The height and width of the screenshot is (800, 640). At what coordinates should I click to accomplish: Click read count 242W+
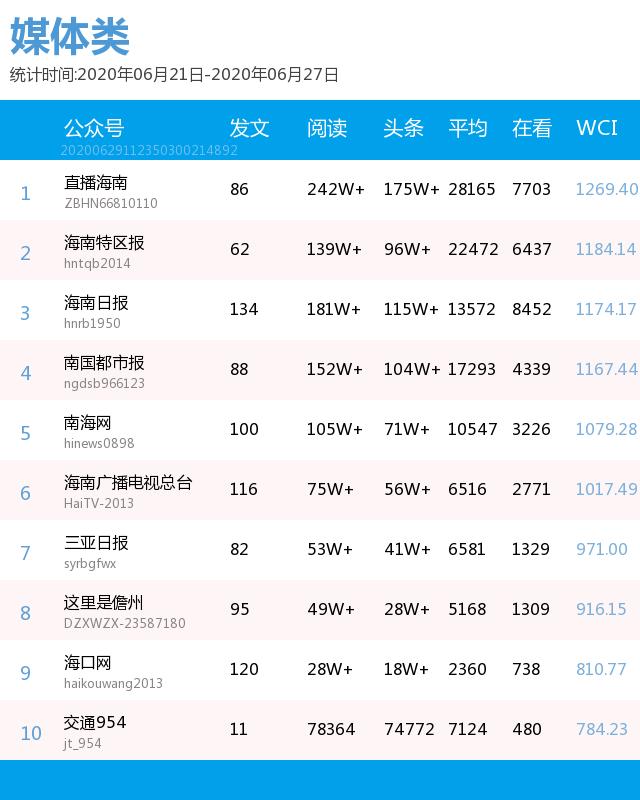click(x=336, y=189)
